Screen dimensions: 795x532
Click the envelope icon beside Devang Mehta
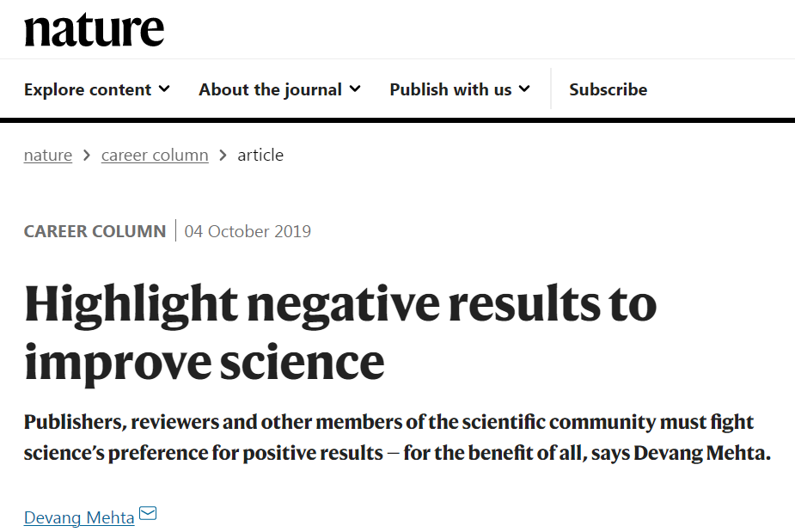(x=148, y=513)
